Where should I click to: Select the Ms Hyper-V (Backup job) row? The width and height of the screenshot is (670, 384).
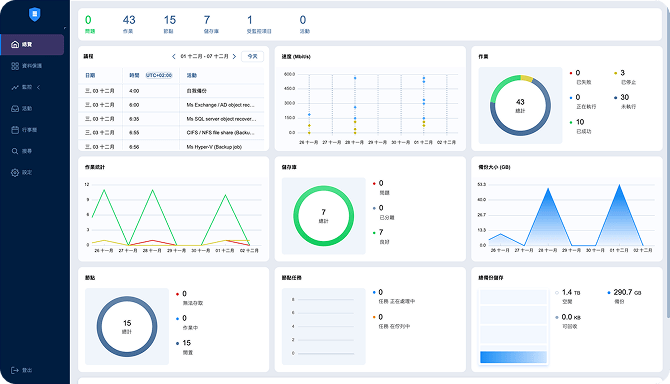pyautogui.click(x=171, y=146)
